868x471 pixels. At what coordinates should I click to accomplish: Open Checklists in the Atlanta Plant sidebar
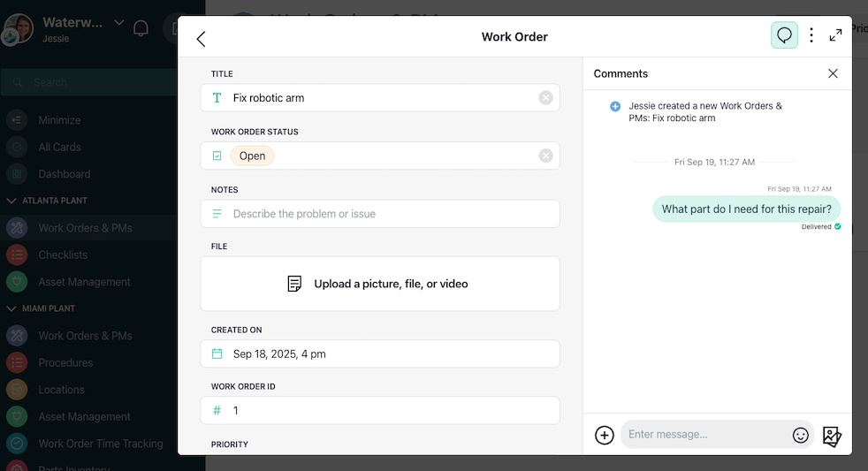(x=63, y=254)
